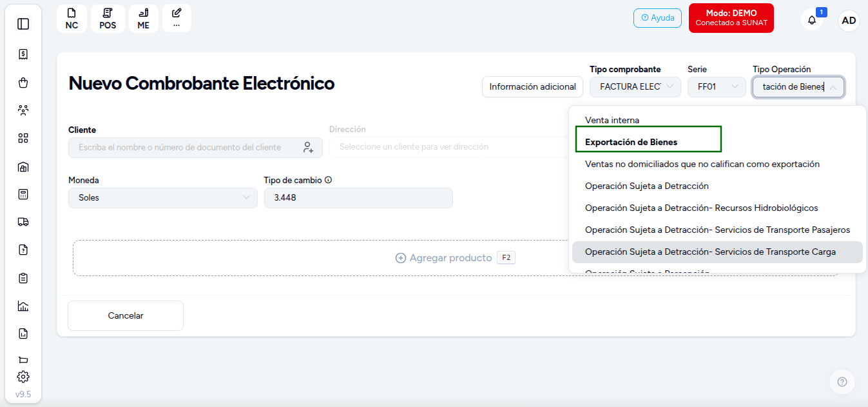The height and width of the screenshot is (407, 868).
Task: Choose Detracción- Recursos Hidrobiológicos option
Action: tap(717, 208)
